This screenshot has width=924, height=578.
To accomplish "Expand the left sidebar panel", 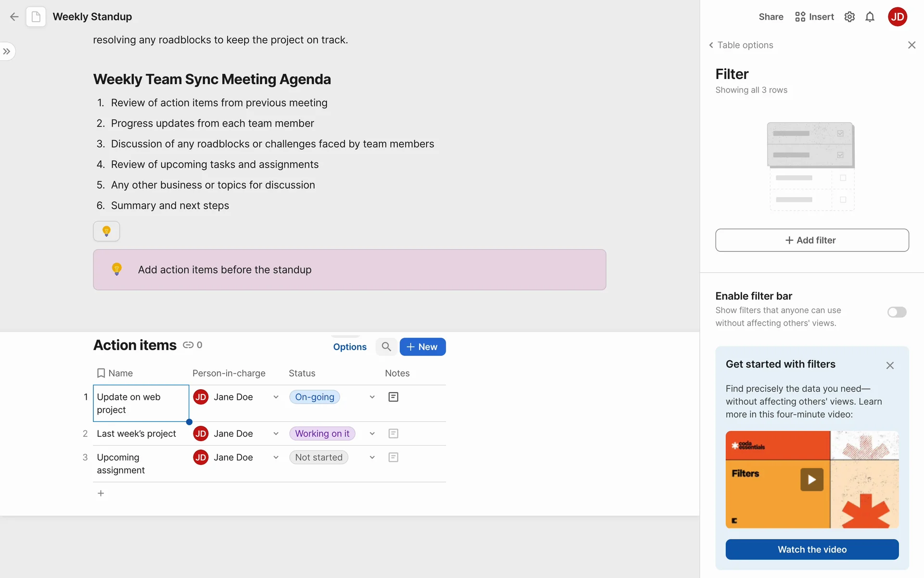I will [7, 52].
